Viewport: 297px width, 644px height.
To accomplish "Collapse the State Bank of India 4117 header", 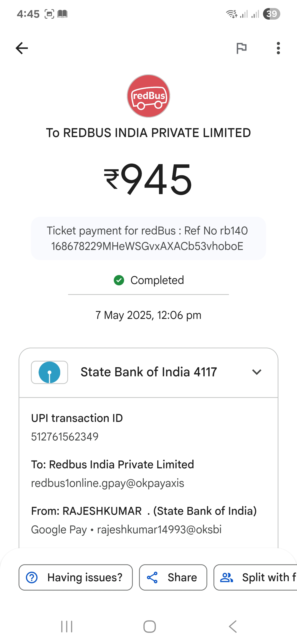I will (148, 372).
